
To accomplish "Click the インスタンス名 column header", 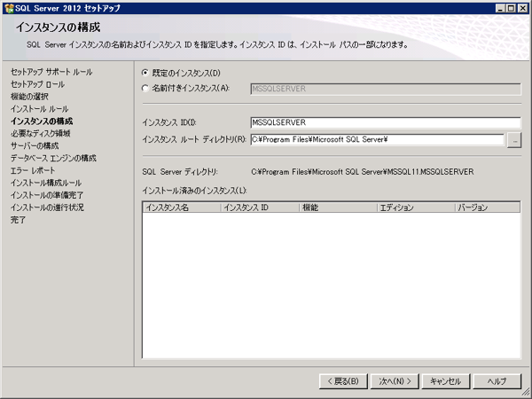I will pyautogui.click(x=182, y=207).
